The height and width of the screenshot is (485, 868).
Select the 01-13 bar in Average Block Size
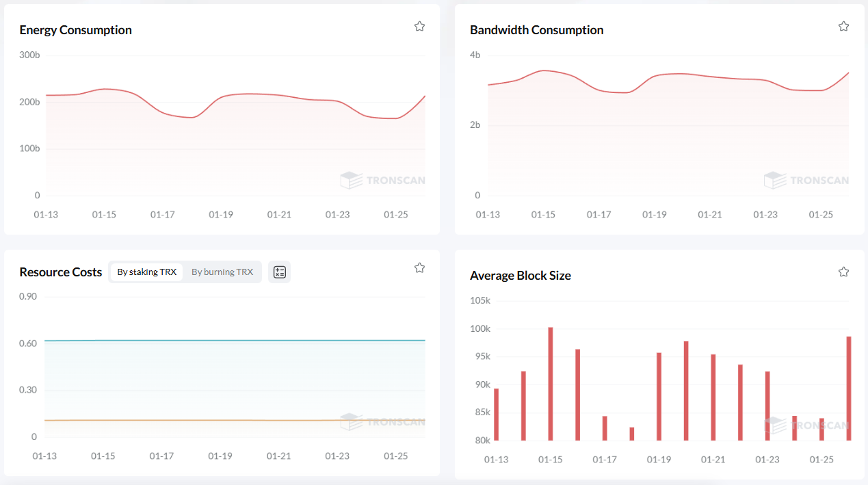click(497, 415)
